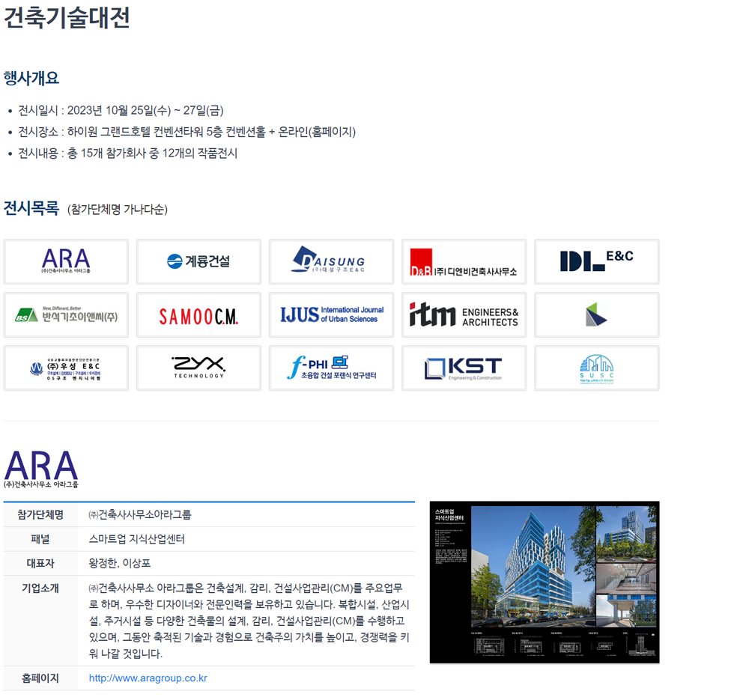Viewport: 749px width, 700px height.
Task: Open the 계룡건설 exhibitor logo
Action: pyautogui.click(x=198, y=262)
